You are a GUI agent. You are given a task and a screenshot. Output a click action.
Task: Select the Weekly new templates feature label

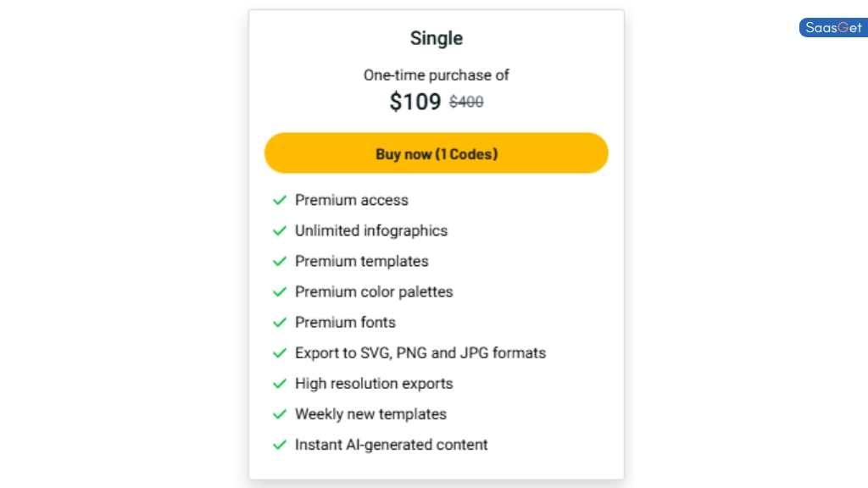click(x=370, y=413)
